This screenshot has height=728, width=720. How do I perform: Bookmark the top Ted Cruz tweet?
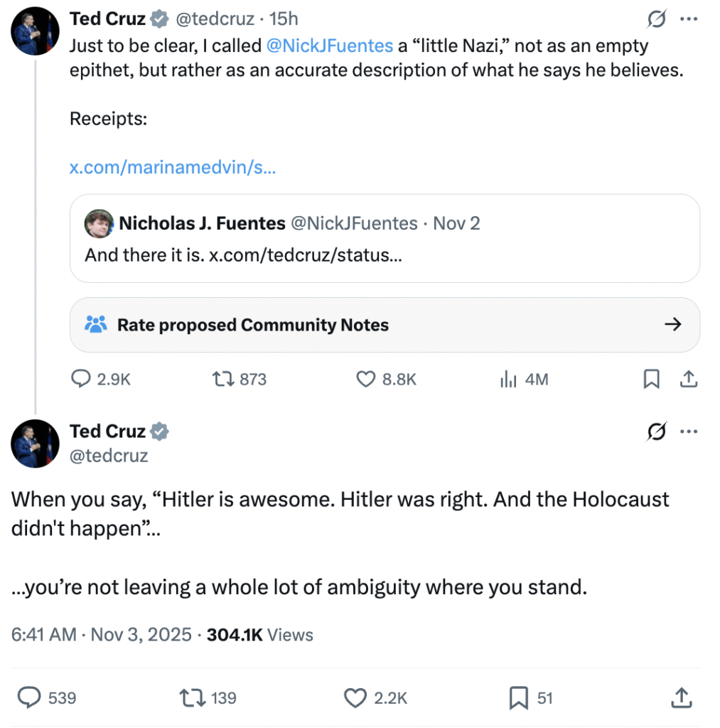tap(651, 380)
